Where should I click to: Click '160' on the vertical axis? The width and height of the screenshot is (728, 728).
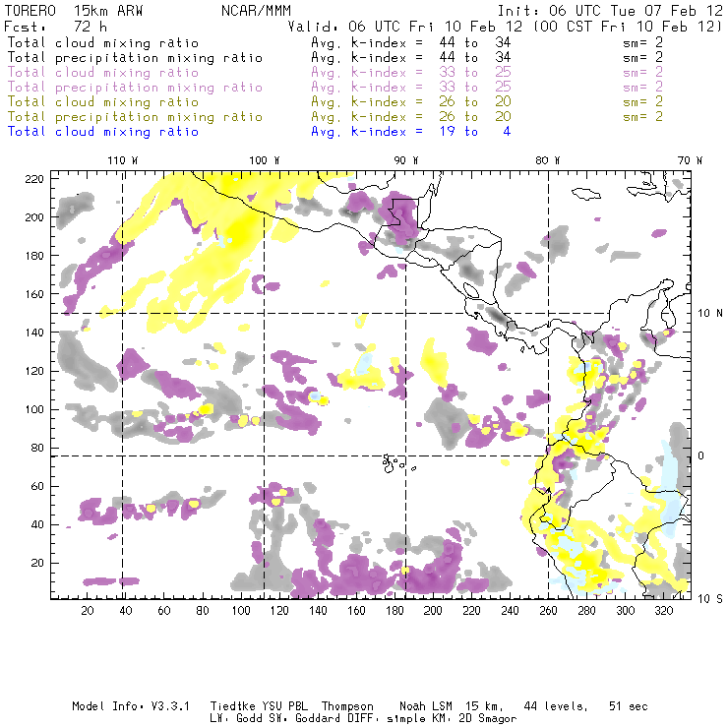(34, 294)
